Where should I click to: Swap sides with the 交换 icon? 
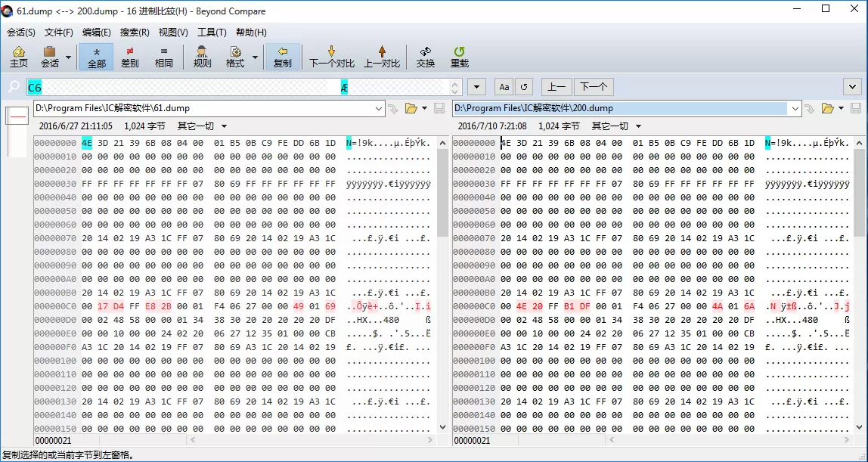(x=426, y=57)
